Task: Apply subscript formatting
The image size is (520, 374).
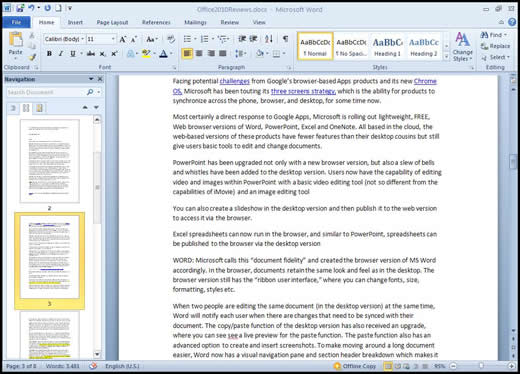Action: tap(103, 54)
